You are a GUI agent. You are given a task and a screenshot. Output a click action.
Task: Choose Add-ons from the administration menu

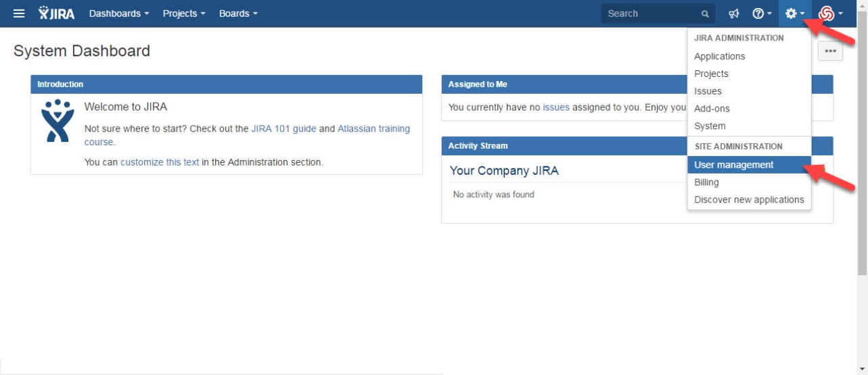pos(712,109)
